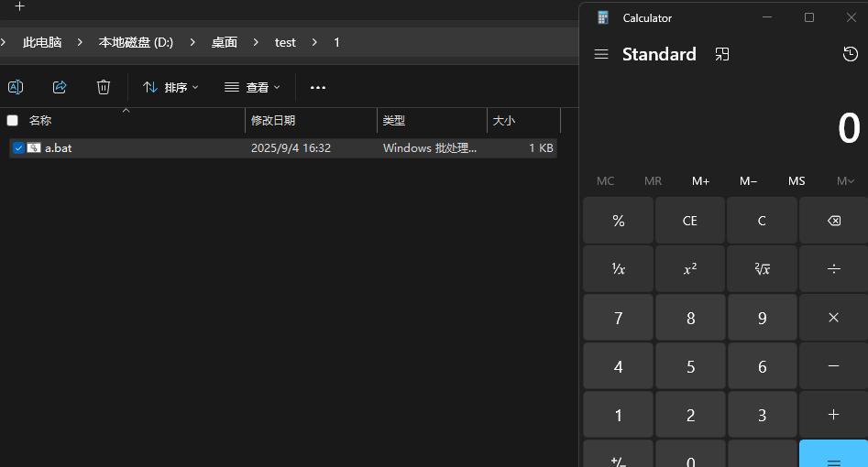868x467 pixels.
Task: Uncheck the a.bat file checkbox
Action: (x=18, y=148)
